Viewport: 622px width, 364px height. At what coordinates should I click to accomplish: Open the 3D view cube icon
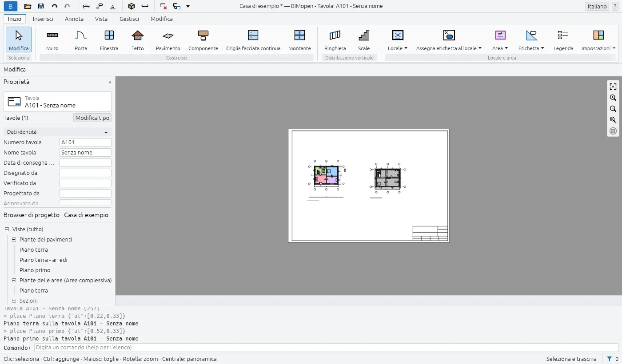[131, 6]
